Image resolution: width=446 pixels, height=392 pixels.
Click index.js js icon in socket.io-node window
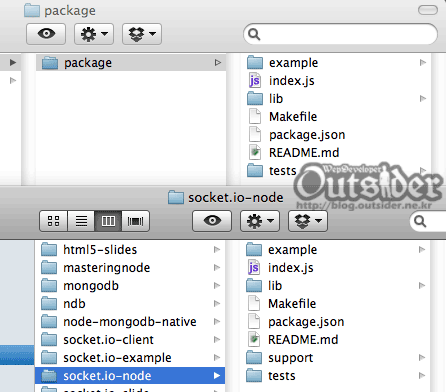[x=254, y=268]
